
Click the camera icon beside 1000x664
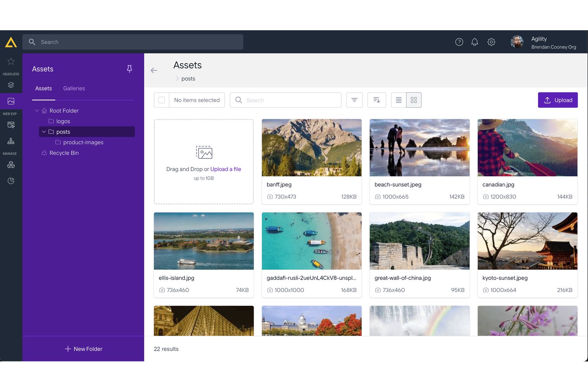(486, 290)
